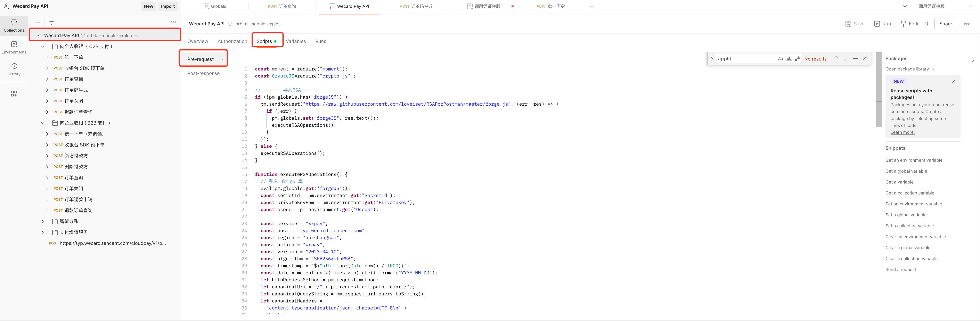Click the New button

[148, 6]
